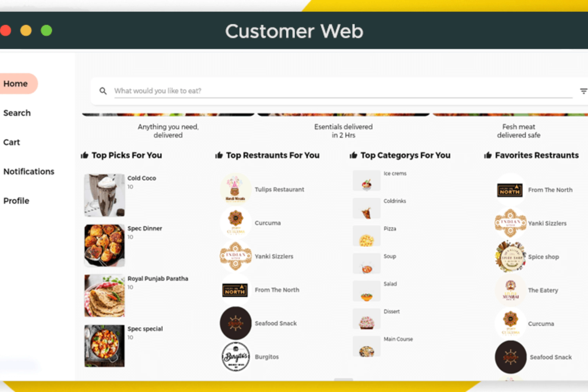
Task: Open the From The North favorite link
Action: [x=550, y=190]
